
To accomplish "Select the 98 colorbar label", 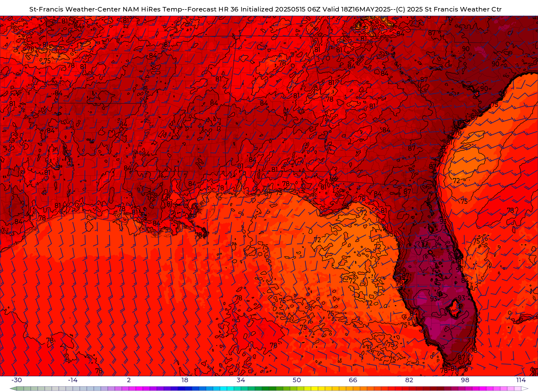I will 465,380.
